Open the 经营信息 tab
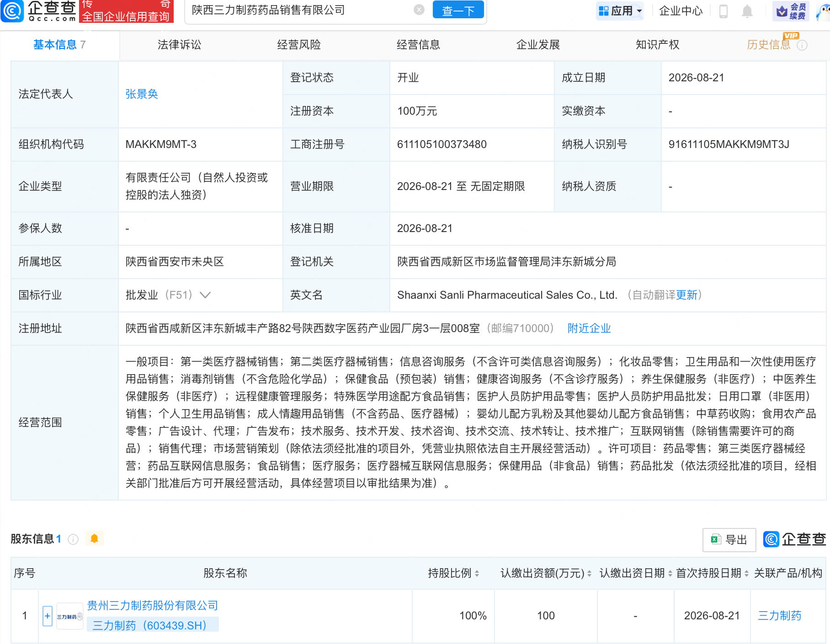Viewport: 830px width, 644px height. coord(418,45)
